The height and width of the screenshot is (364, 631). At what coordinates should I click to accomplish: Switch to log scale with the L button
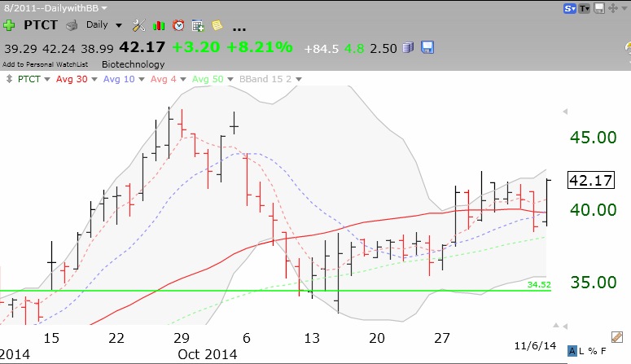click(581, 351)
